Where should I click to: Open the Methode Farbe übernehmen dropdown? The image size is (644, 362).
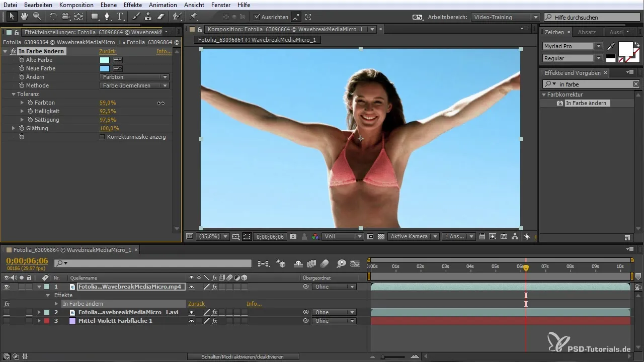(x=134, y=85)
